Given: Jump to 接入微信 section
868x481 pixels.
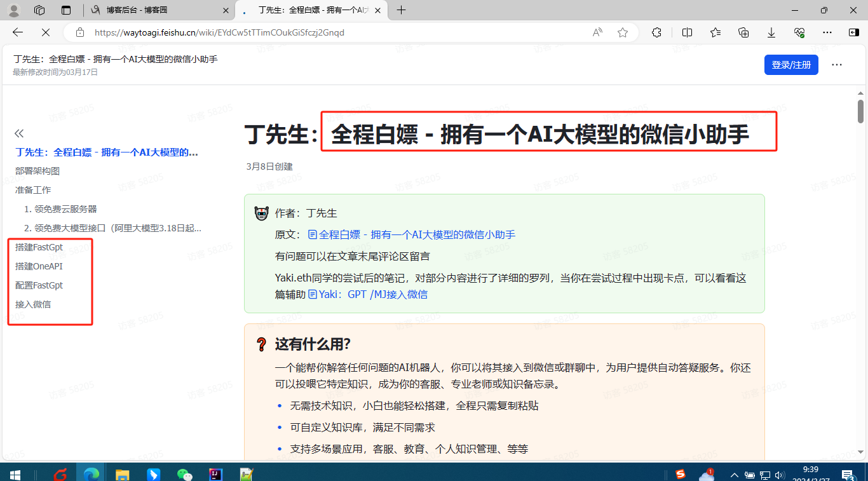Looking at the screenshot, I should (33, 304).
